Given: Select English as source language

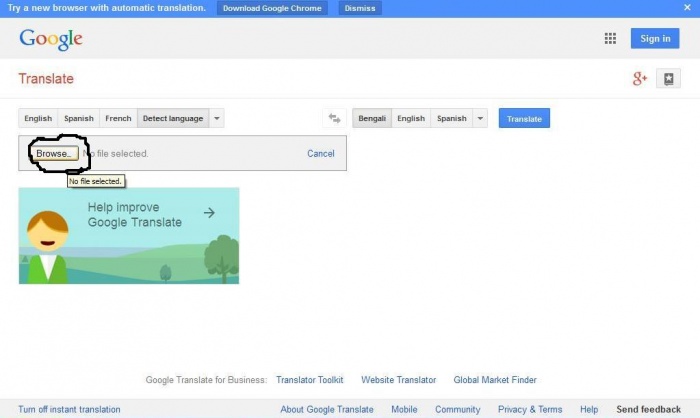Looking at the screenshot, I should click(x=38, y=118).
